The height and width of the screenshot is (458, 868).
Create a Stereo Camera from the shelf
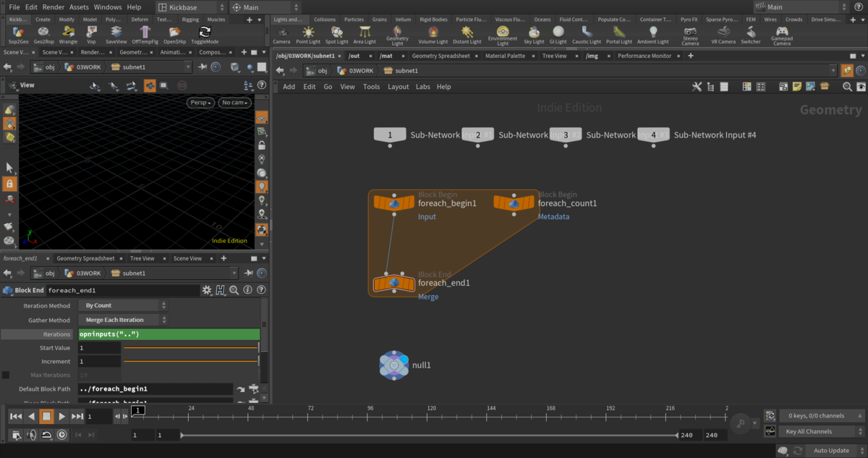tap(690, 36)
